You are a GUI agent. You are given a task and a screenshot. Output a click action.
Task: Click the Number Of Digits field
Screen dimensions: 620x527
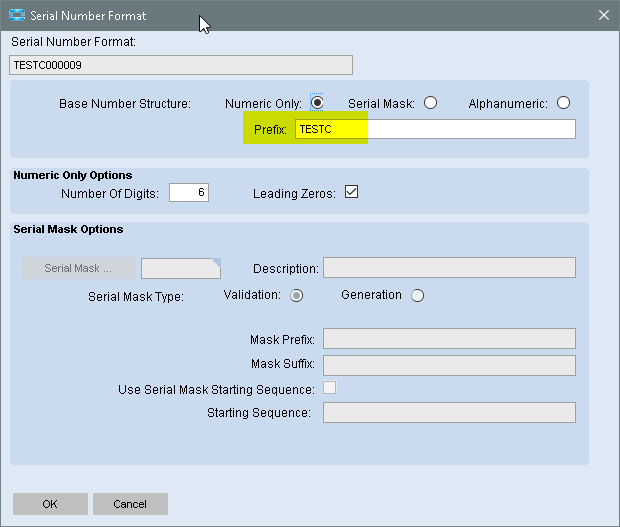[189, 193]
